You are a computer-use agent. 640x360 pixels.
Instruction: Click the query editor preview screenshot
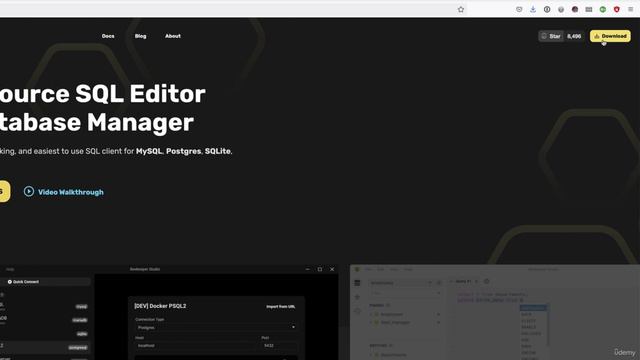click(x=495, y=312)
